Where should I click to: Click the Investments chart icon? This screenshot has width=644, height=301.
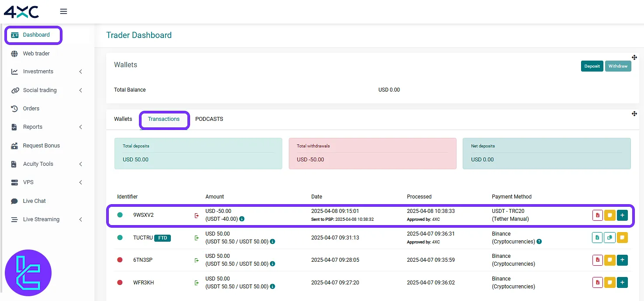click(15, 72)
